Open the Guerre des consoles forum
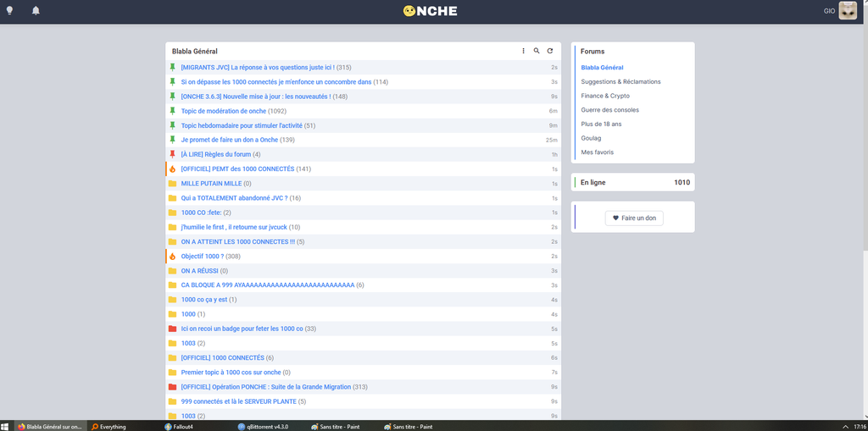868x431 pixels. [609, 109]
